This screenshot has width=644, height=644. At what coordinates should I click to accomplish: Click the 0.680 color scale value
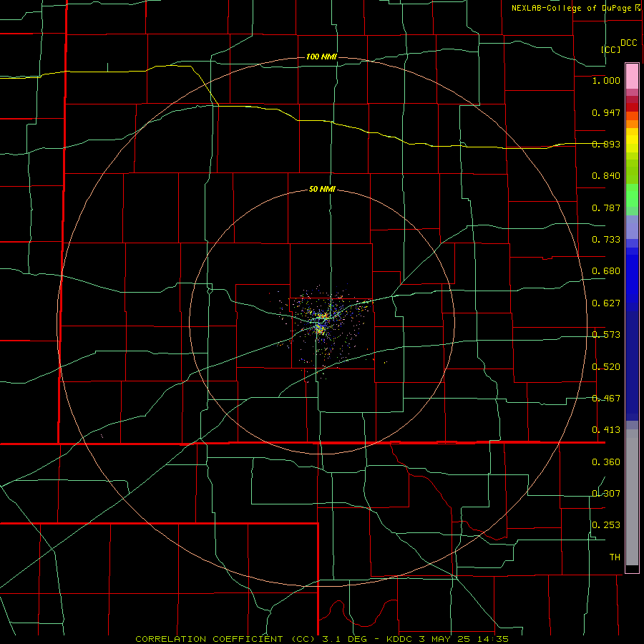point(606,271)
